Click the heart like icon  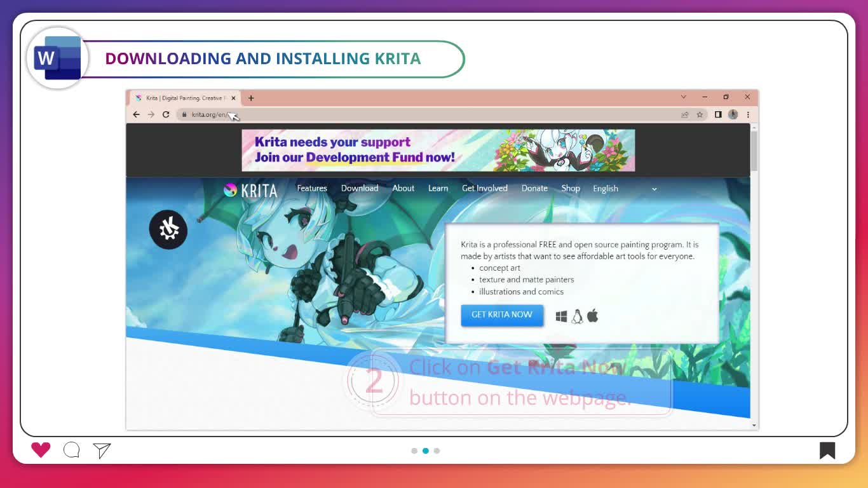click(x=41, y=450)
